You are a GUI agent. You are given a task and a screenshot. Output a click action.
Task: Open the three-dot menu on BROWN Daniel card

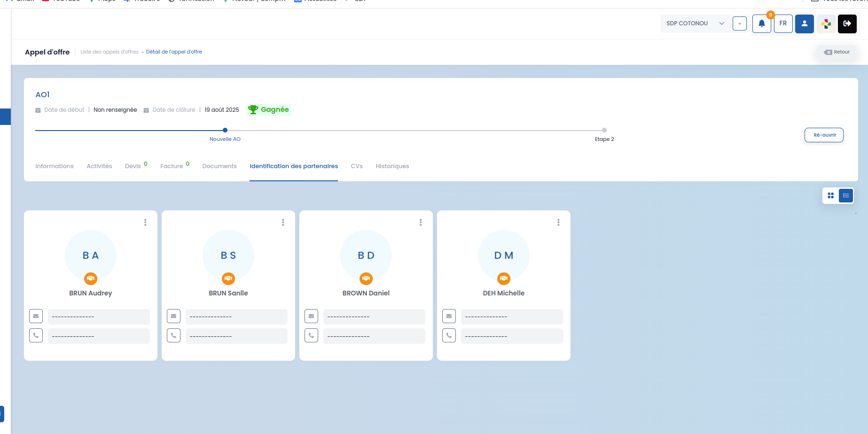pos(421,222)
